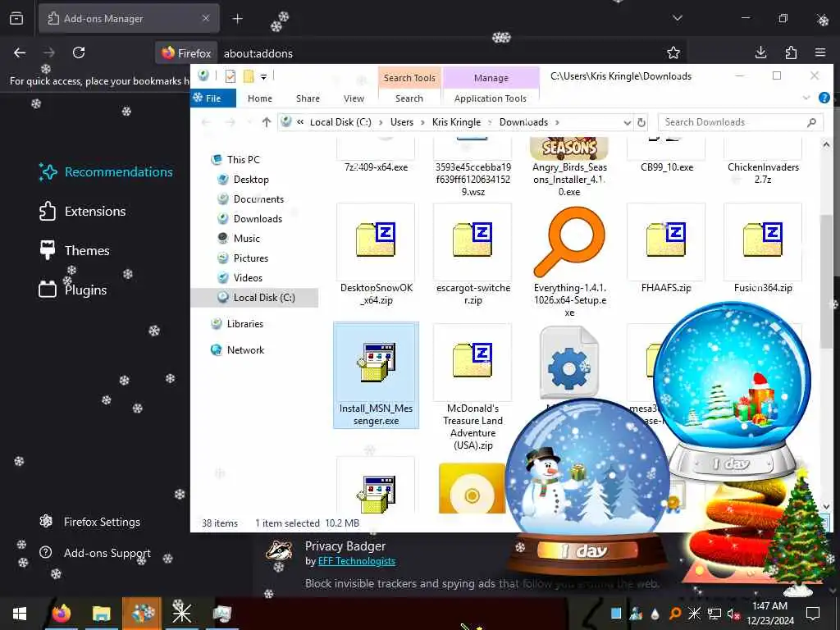Viewport: 840px width, 630px height.
Task: Open the Firefox View tab list icon
Action: click(16, 18)
